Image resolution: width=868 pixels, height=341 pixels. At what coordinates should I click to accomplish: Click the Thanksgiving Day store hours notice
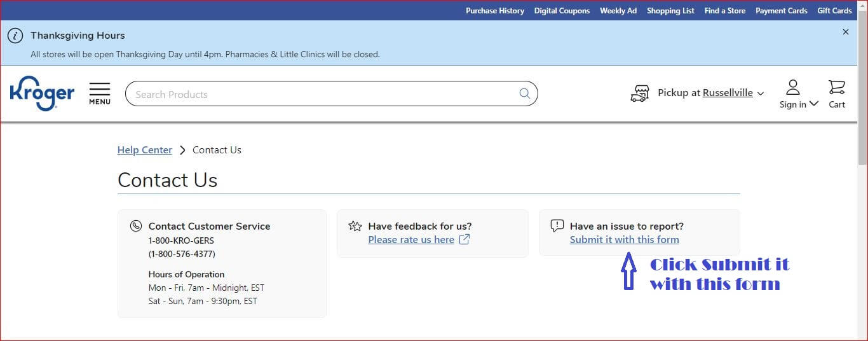[x=205, y=54]
